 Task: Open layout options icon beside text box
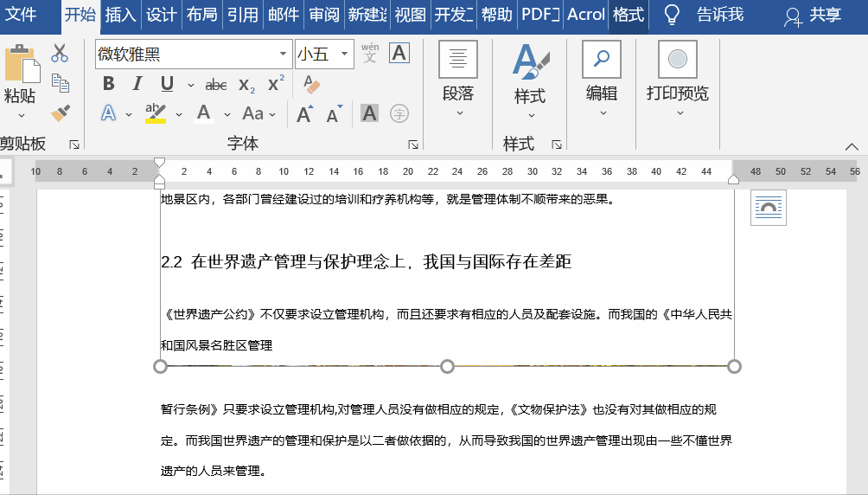pos(769,208)
